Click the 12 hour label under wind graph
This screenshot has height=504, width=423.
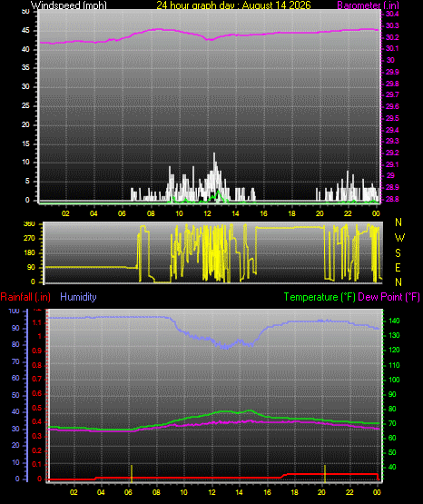click(207, 213)
